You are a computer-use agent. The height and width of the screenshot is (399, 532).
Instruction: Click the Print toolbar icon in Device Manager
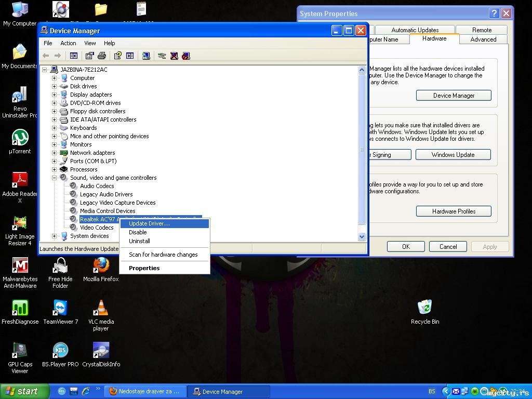coord(102,56)
